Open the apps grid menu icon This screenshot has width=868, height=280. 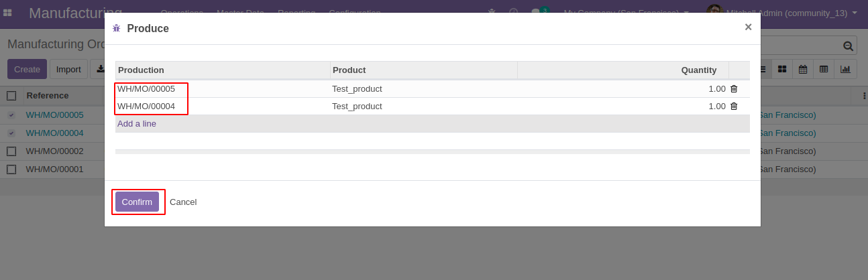click(x=8, y=13)
